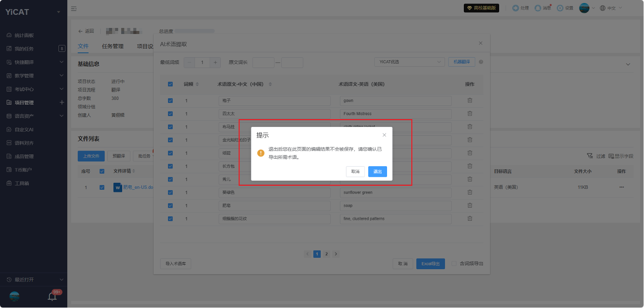Click the 退出 button in the prompt
The height and width of the screenshot is (308, 644).
377,172
